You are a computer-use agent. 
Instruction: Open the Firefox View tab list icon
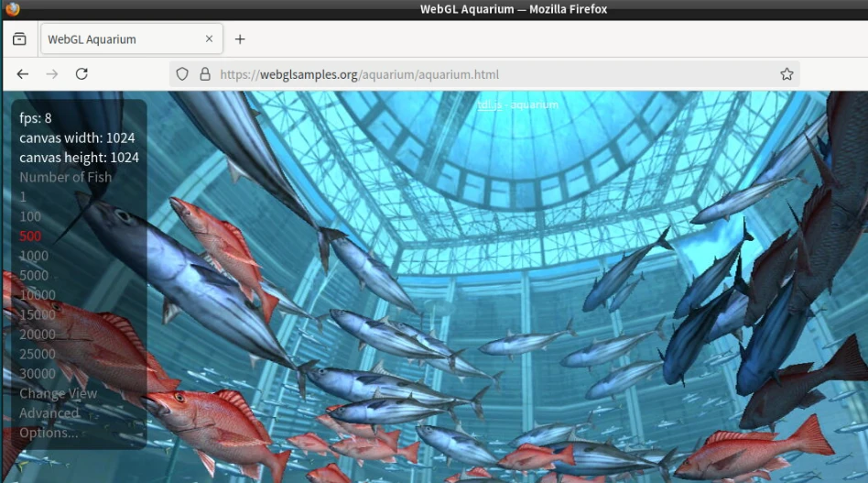coord(19,39)
